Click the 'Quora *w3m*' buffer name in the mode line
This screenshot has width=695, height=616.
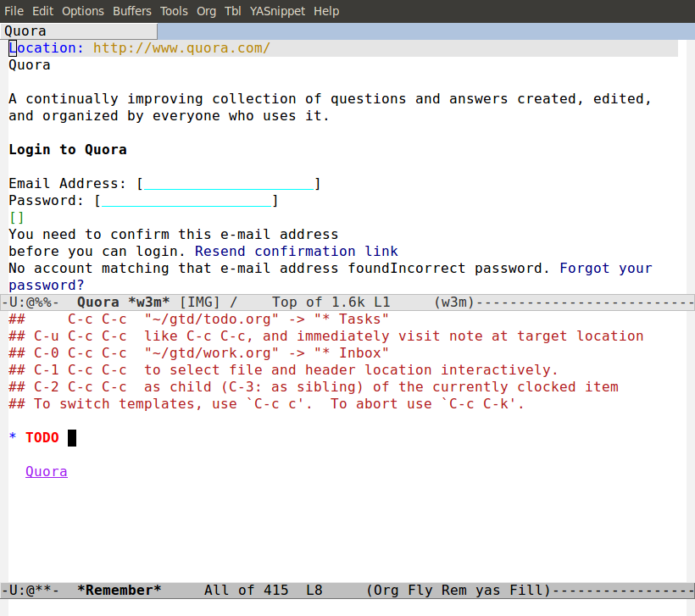(123, 302)
